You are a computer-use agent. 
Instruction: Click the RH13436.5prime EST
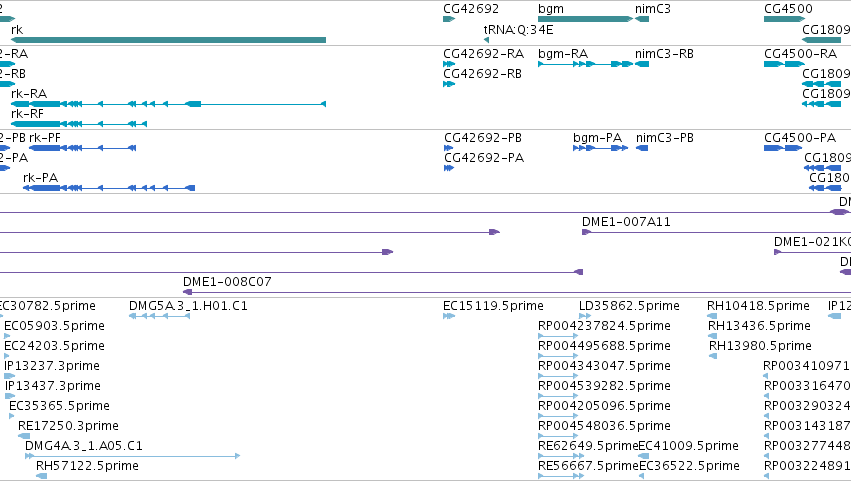point(713,336)
